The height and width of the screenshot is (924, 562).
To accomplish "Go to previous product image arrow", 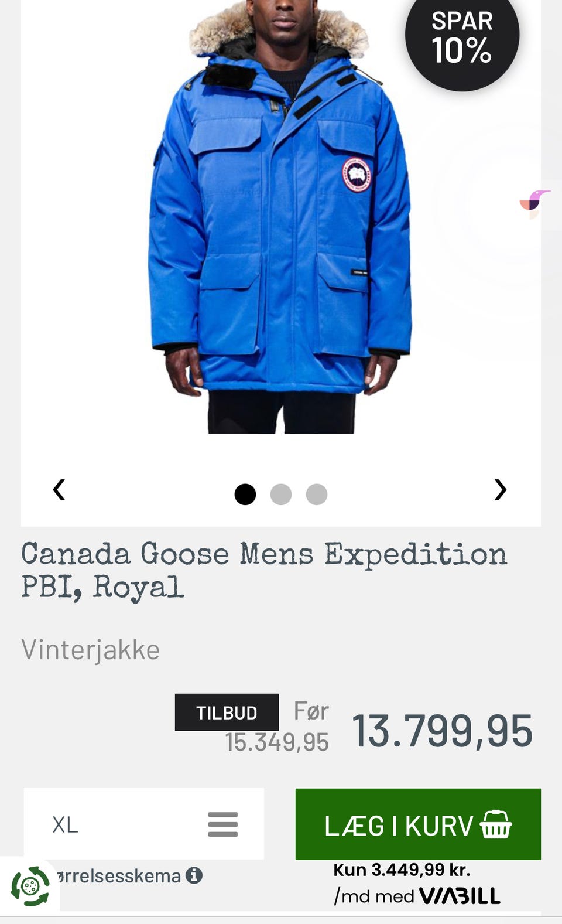I will click(x=59, y=490).
